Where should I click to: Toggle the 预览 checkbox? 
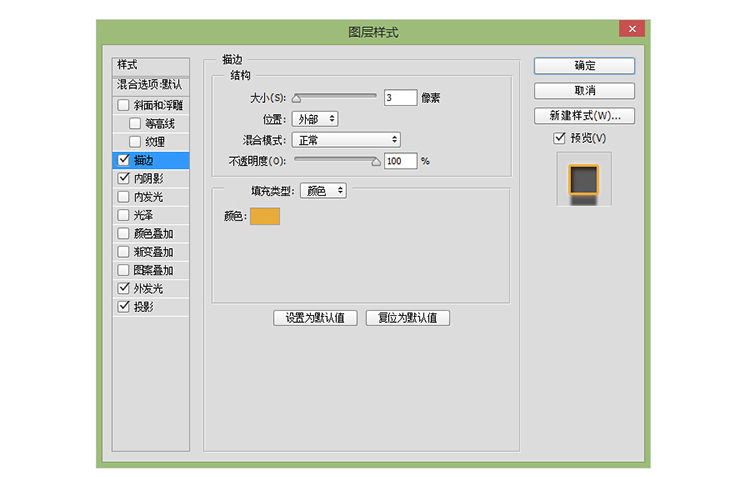(x=559, y=138)
